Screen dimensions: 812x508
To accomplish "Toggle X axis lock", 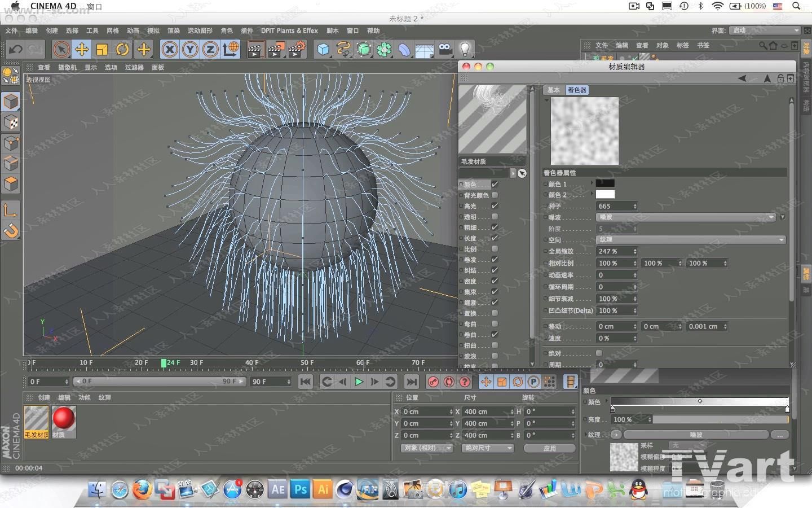I will [x=169, y=50].
